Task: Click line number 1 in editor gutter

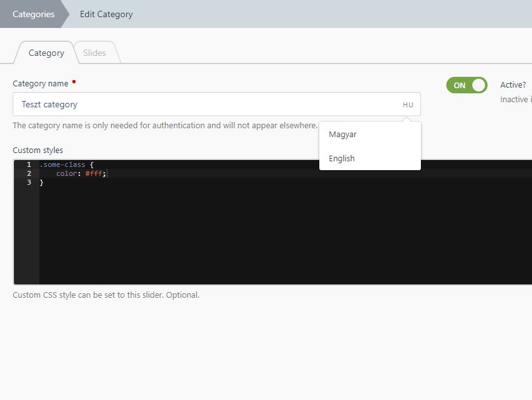Action: pyautogui.click(x=29, y=164)
